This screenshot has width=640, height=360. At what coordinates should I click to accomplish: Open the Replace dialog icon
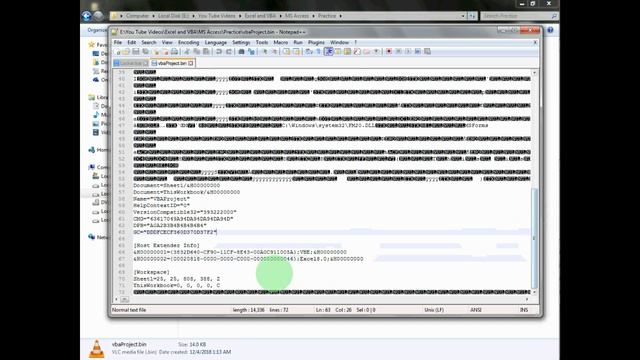tap(251, 51)
